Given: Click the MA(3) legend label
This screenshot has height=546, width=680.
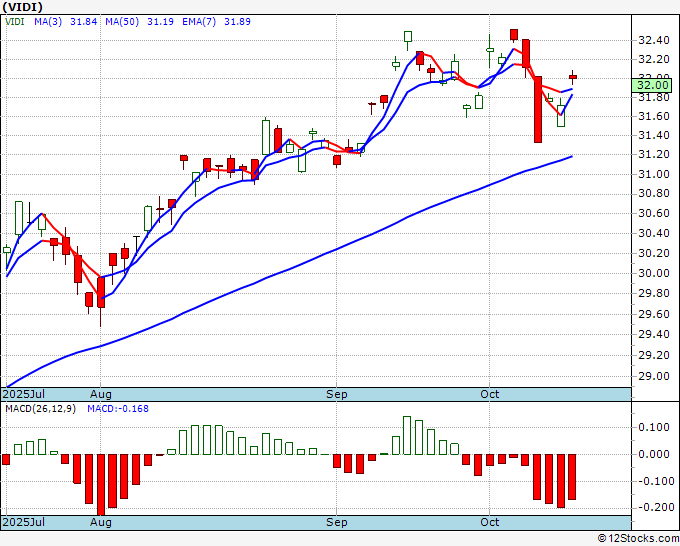Looking at the screenshot, I should [48, 21].
